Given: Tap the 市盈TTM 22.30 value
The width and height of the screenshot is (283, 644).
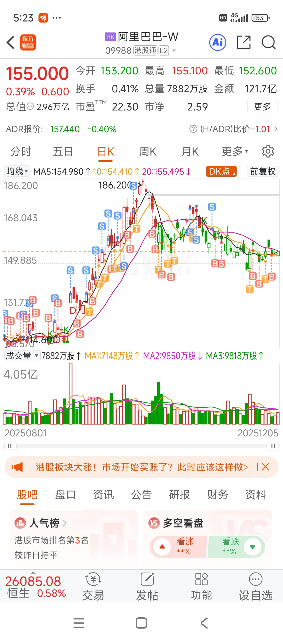Looking at the screenshot, I should click(x=125, y=107).
